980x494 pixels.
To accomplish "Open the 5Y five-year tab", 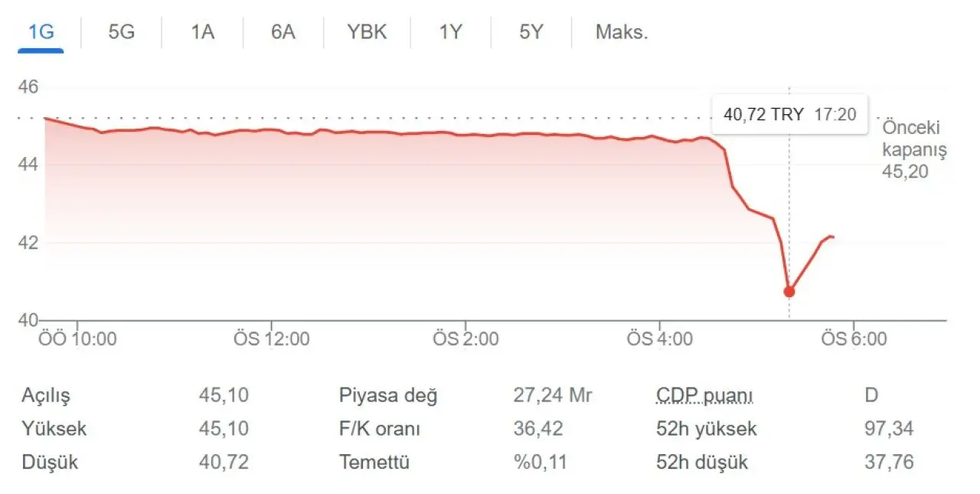I will coord(531,33).
